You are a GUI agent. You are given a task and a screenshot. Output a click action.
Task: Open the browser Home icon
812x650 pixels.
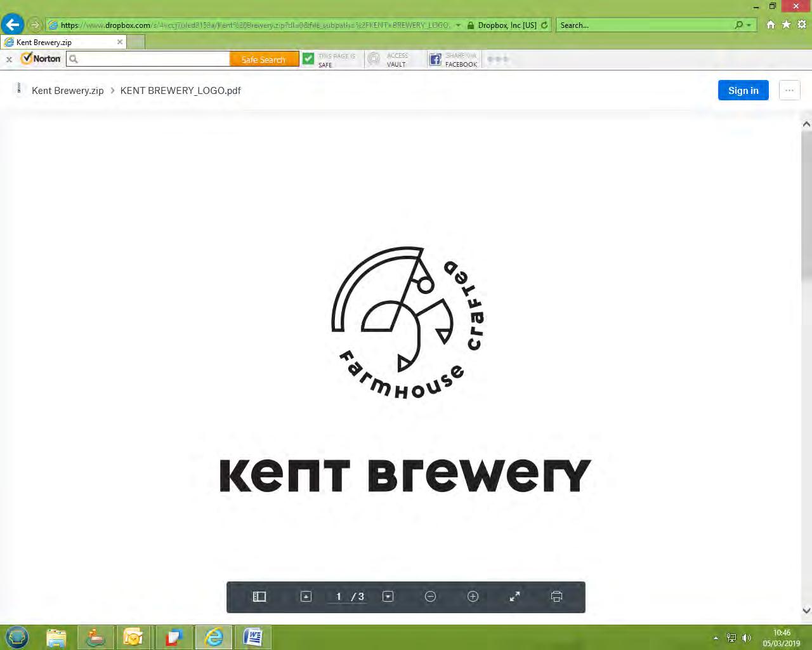pos(771,25)
